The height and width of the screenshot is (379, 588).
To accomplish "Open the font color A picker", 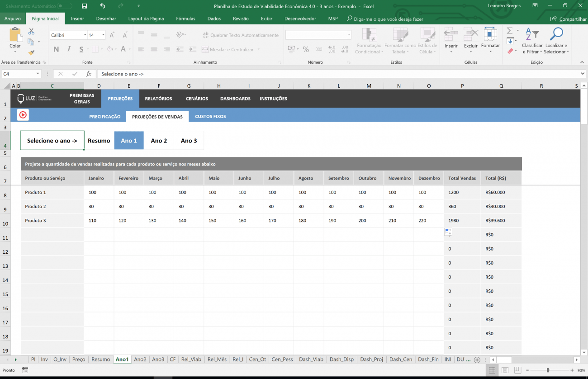I will click(123, 49).
